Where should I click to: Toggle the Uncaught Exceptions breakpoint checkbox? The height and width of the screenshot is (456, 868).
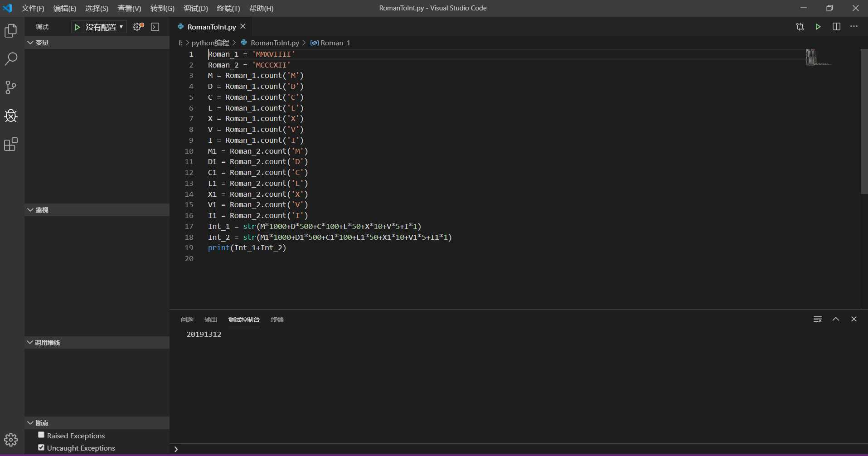click(x=41, y=447)
